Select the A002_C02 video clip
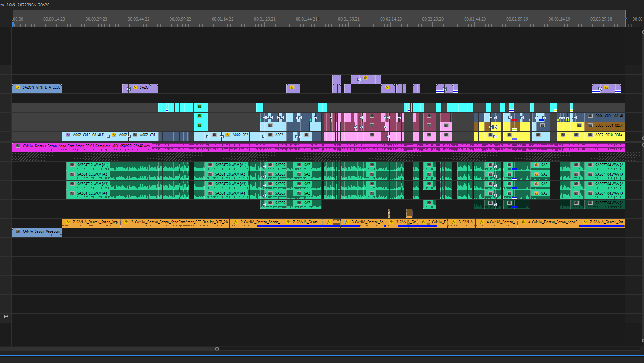Viewport: 644px width, 363px height. [x=236, y=136]
